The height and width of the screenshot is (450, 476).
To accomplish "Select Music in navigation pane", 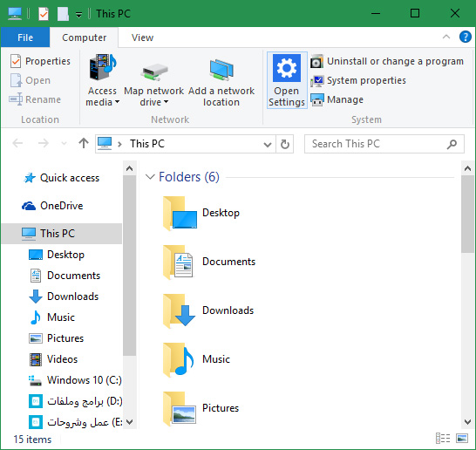I will (x=52, y=317).
